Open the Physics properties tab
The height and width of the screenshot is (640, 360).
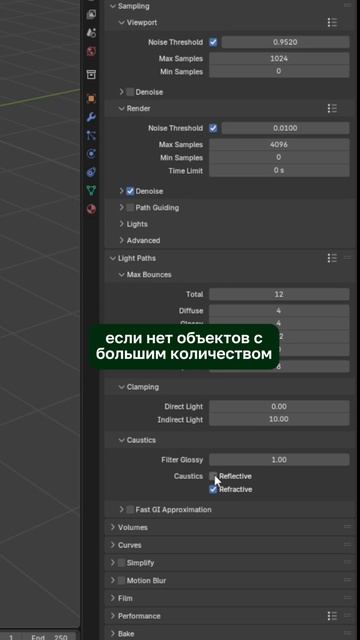click(x=91, y=154)
